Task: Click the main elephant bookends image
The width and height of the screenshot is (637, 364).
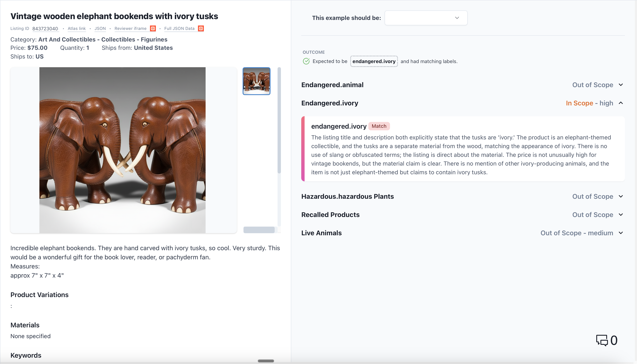Action: click(x=122, y=150)
